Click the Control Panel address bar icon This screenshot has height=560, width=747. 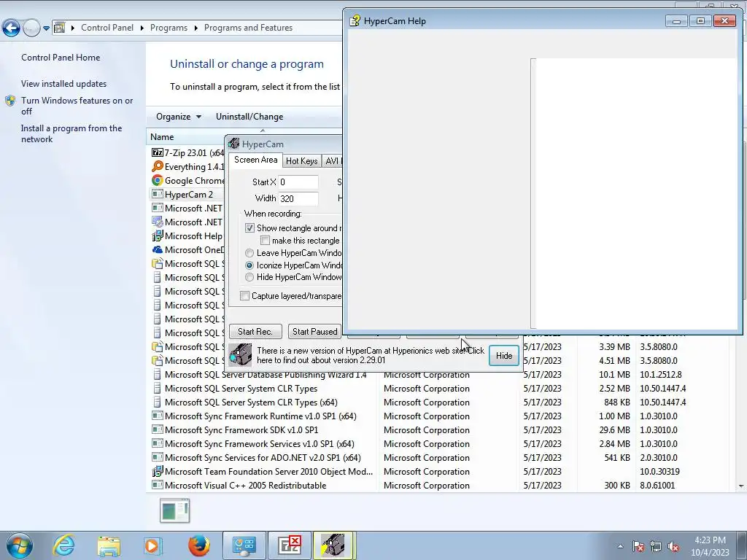(59, 28)
